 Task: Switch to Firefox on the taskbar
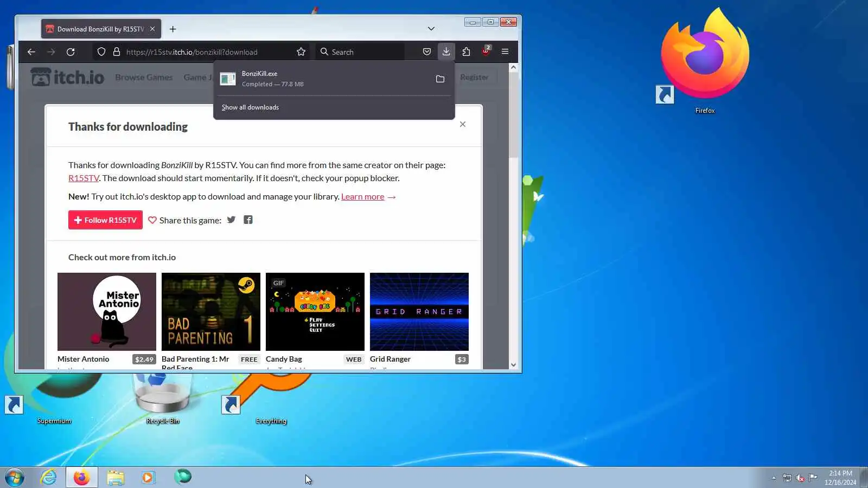pos(82,478)
